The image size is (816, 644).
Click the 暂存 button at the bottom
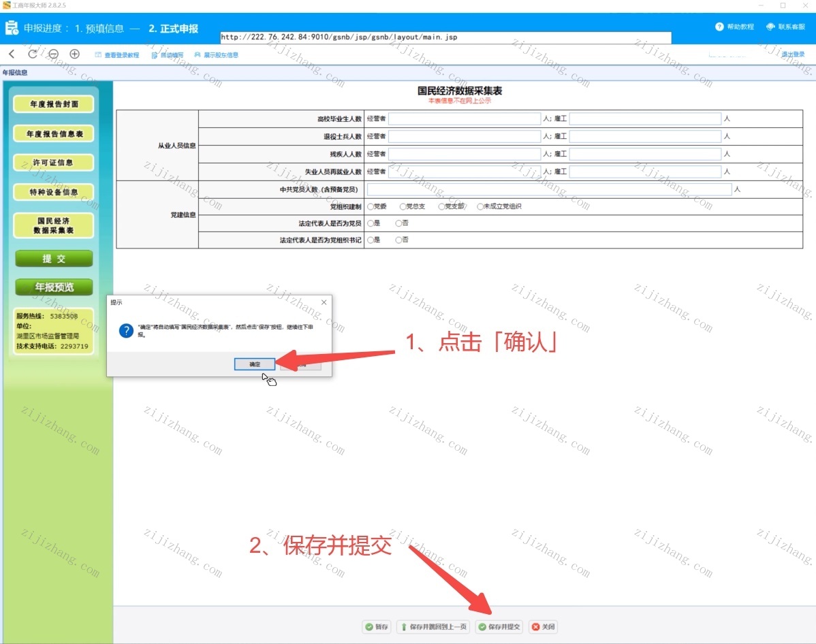(377, 627)
